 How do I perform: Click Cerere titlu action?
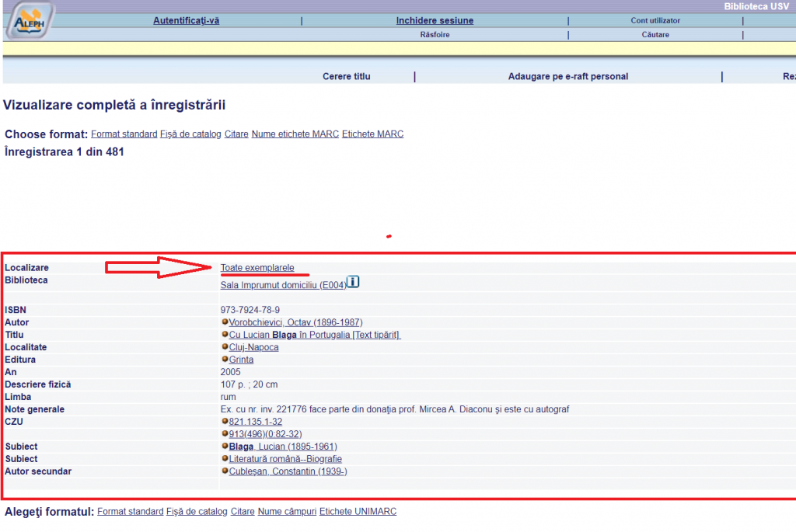[347, 77]
